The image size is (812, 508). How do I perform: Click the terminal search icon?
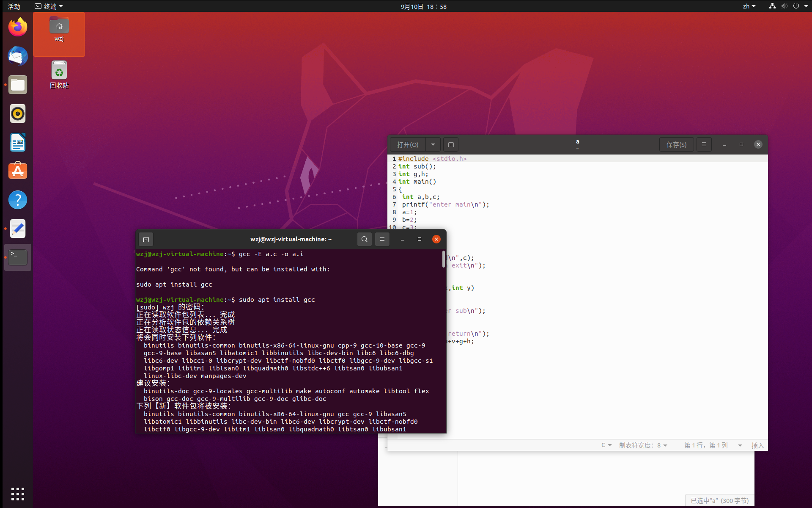[364, 239]
